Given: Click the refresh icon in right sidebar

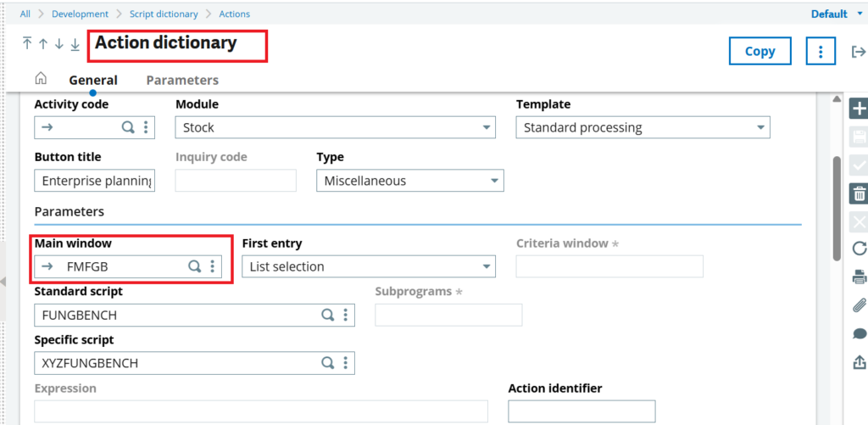Looking at the screenshot, I should coord(859,249).
